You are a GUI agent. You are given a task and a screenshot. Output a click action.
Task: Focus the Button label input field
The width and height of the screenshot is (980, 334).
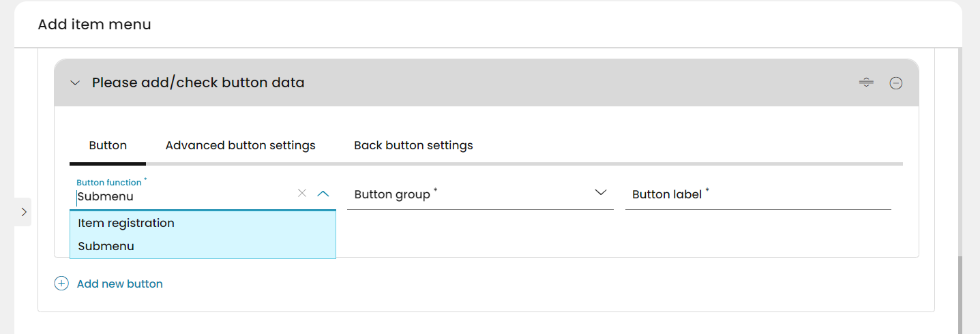click(x=758, y=194)
